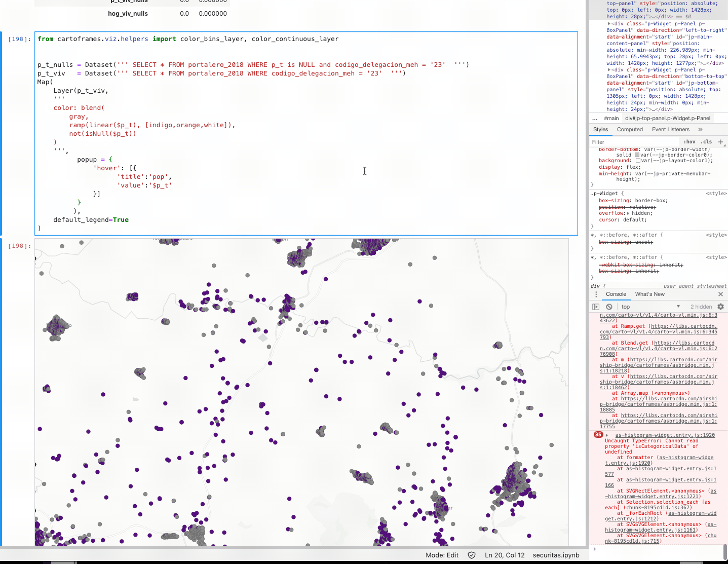Click the 35 error count badge
This screenshot has width=728, height=564.
[598, 435]
